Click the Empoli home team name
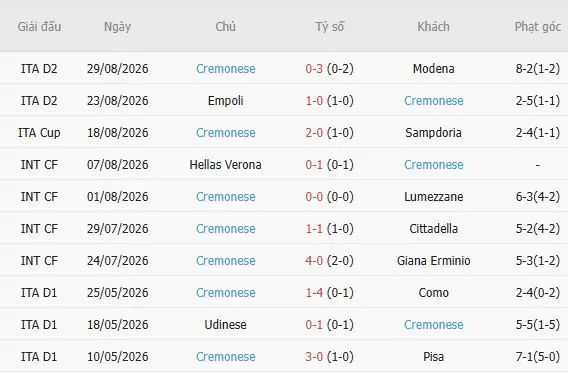The image size is (568, 373). click(225, 100)
